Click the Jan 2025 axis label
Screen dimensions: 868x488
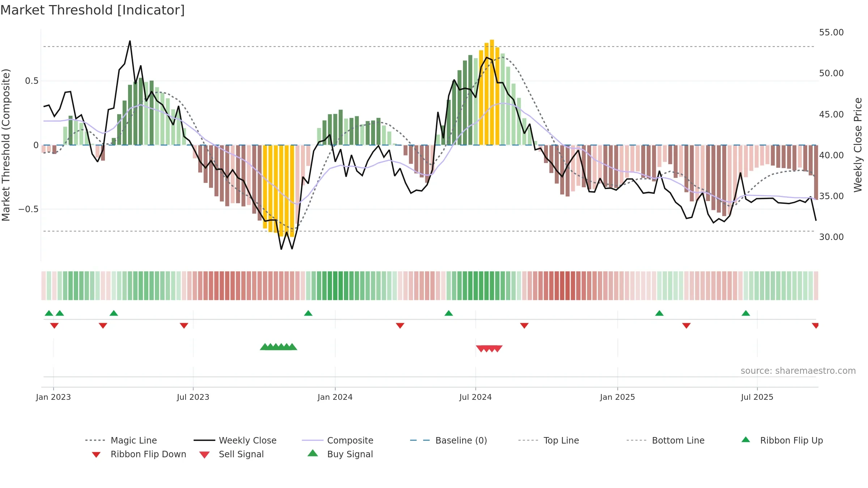617,397
